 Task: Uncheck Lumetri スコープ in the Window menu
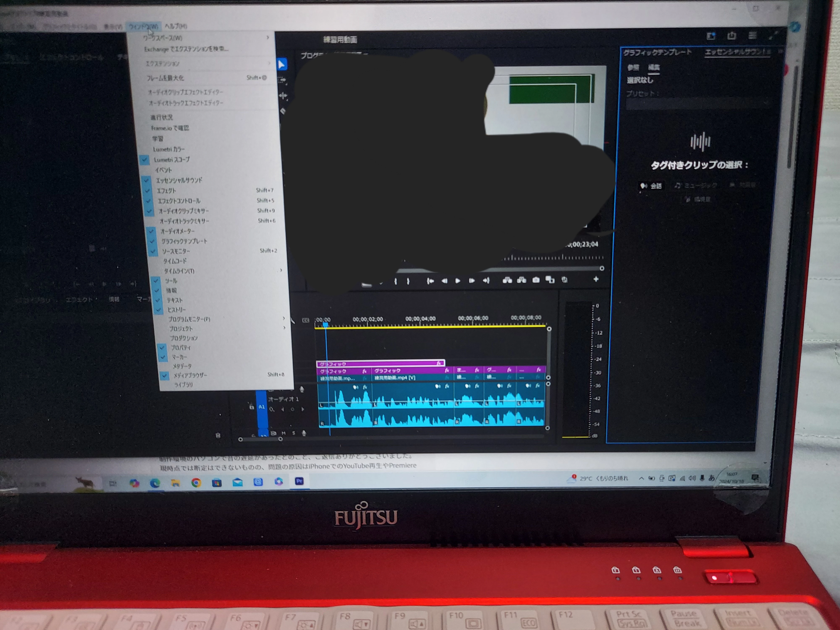coord(171,160)
